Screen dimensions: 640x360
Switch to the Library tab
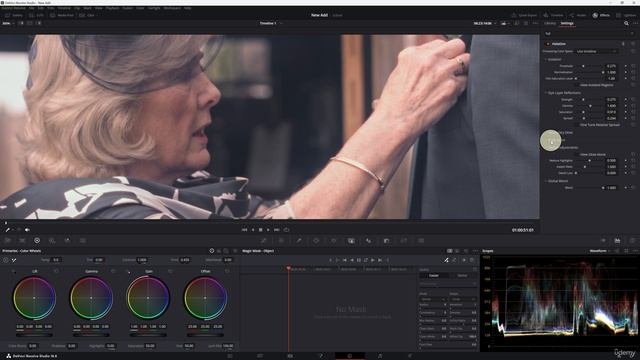coord(550,23)
